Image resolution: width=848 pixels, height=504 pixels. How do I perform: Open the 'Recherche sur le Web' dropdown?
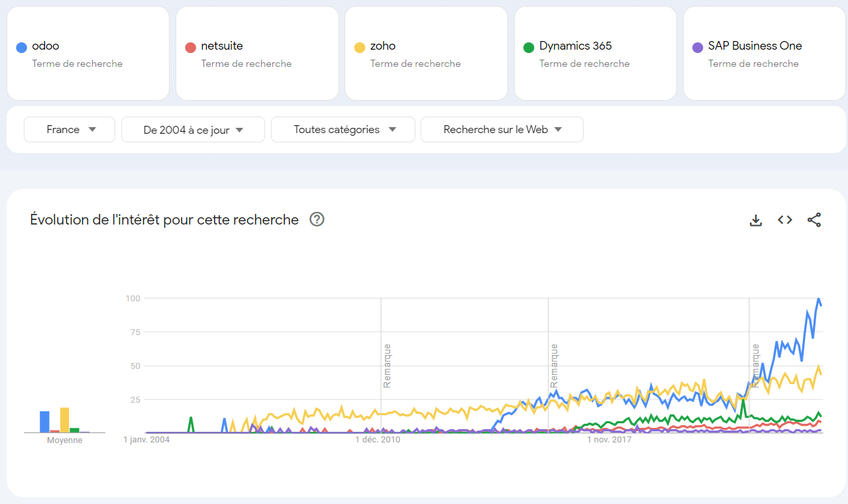coord(502,130)
